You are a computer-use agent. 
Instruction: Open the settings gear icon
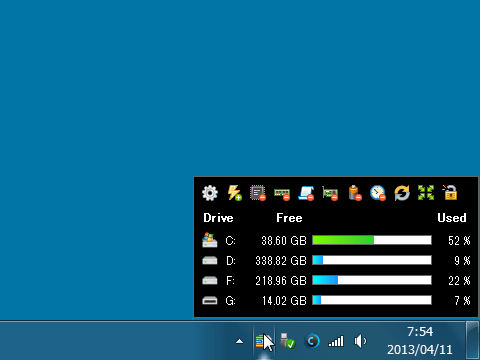(210, 193)
